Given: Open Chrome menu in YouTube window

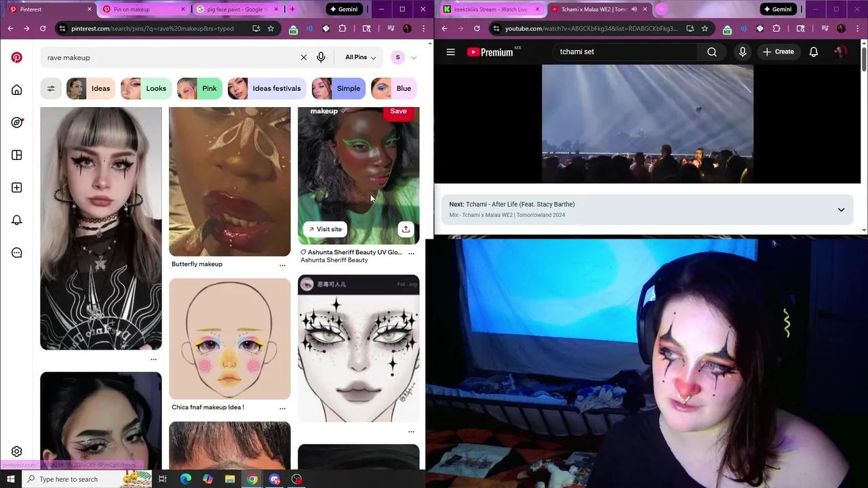Looking at the screenshot, I should click(x=858, y=28).
